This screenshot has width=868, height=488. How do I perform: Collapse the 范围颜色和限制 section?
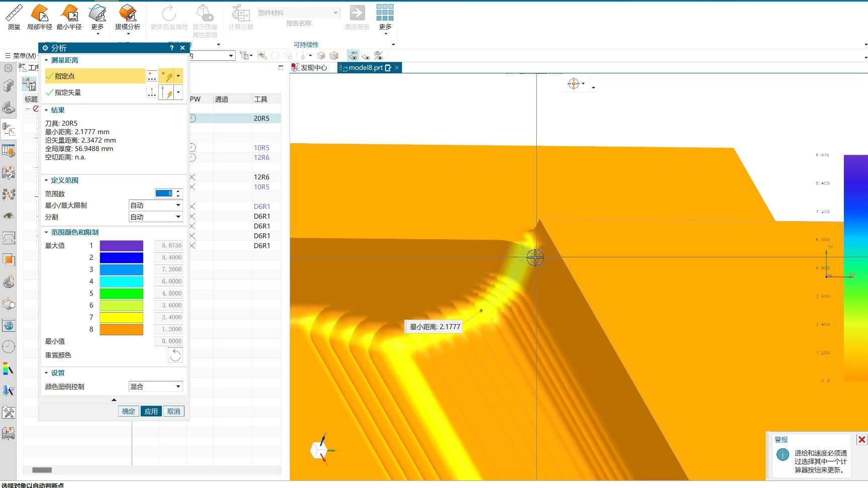46,233
